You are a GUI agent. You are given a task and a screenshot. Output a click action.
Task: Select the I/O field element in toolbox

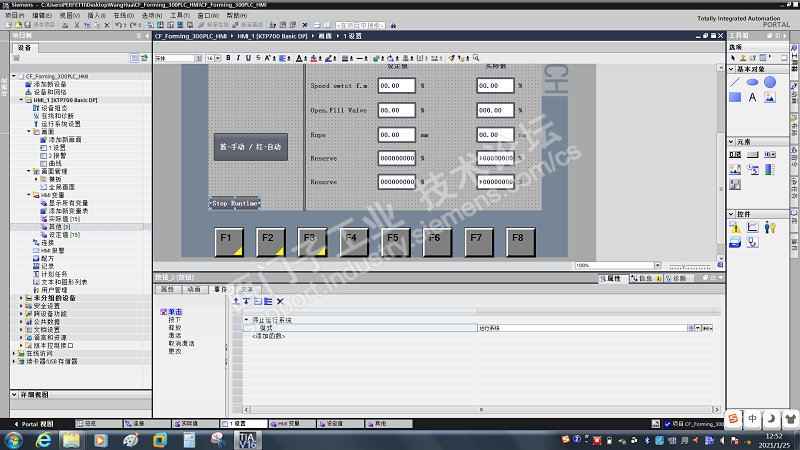click(x=735, y=155)
